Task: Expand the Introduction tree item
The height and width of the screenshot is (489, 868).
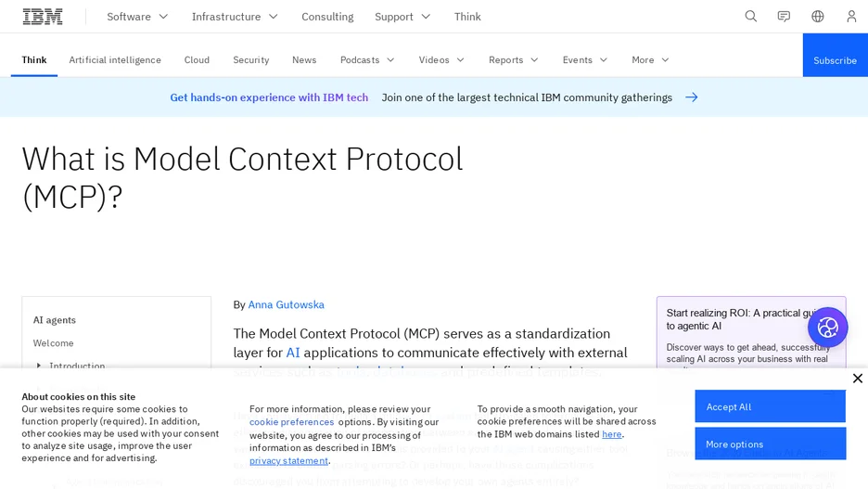Action: (39, 367)
